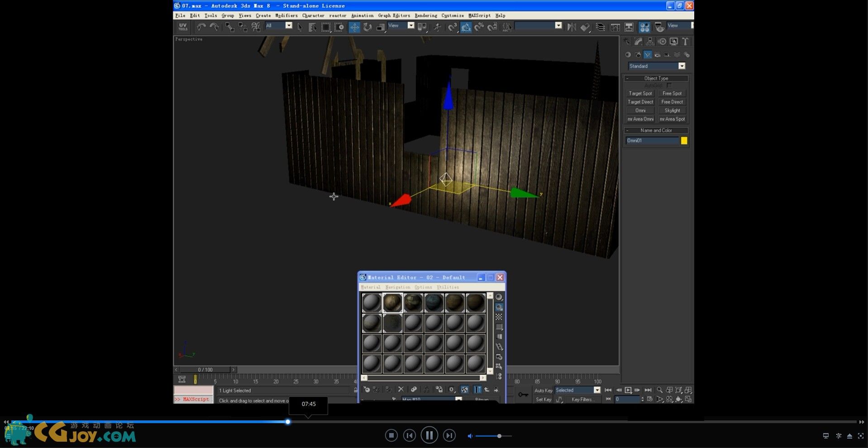Toggle Show Map in Viewport icon
Image resolution: width=868 pixels, height=448 pixels.
464,389
